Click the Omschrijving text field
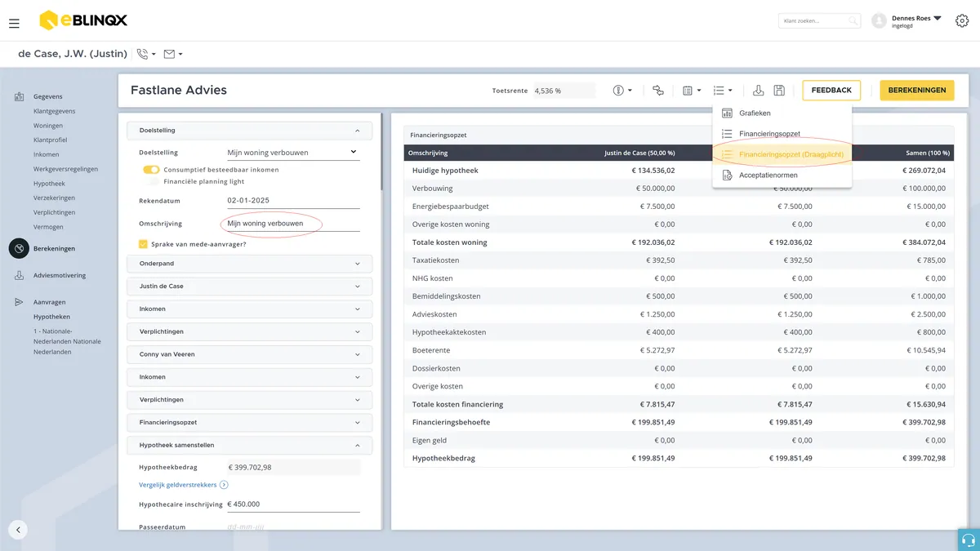 pyautogui.click(x=293, y=224)
